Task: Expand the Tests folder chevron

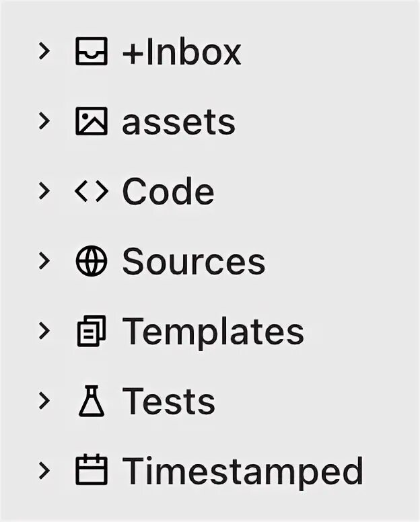Action: (x=44, y=401)
